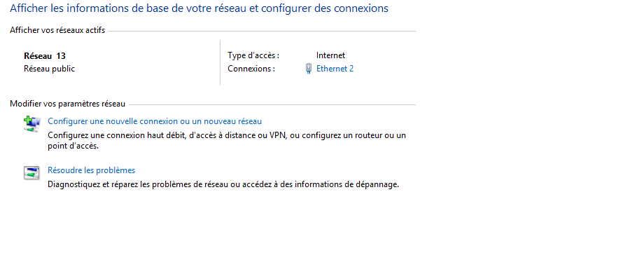644x260 pixels.
Task: Click the Type d'accès label
Action: pyautogui.click(x=253, y=55)
